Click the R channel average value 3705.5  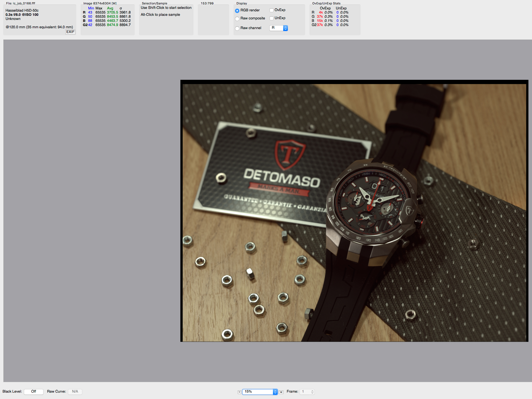pos(112,12)
